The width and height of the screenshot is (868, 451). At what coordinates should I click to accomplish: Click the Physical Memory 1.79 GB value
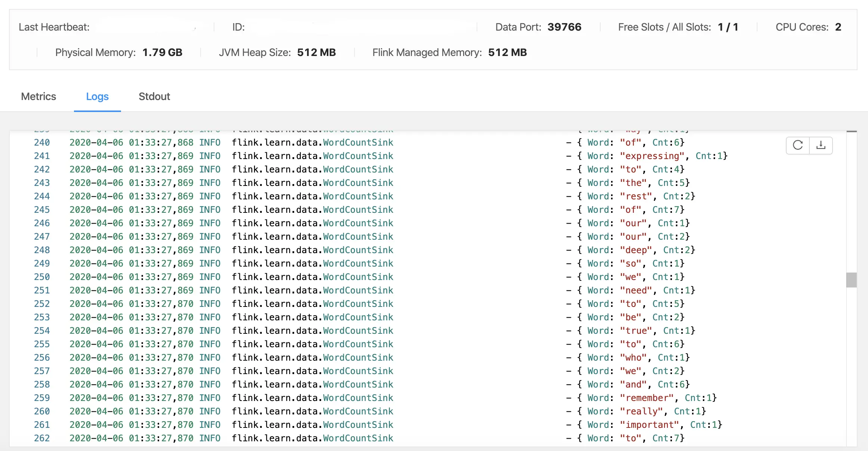pyautogui.click(x=162, y=52)
